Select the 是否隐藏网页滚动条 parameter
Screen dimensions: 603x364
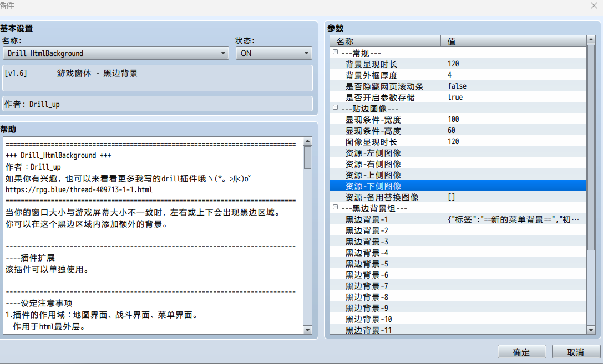click(x=458, y=86)
